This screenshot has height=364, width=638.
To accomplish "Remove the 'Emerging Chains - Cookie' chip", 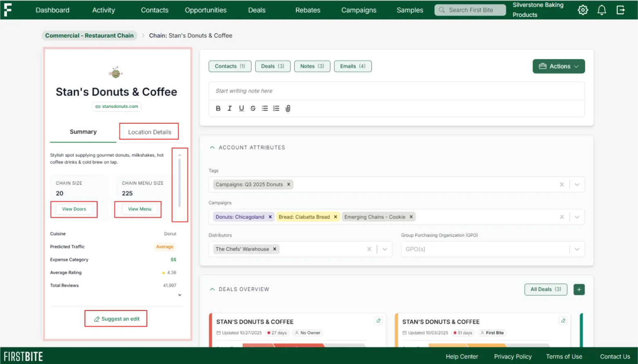I will [x=411, y=217].
